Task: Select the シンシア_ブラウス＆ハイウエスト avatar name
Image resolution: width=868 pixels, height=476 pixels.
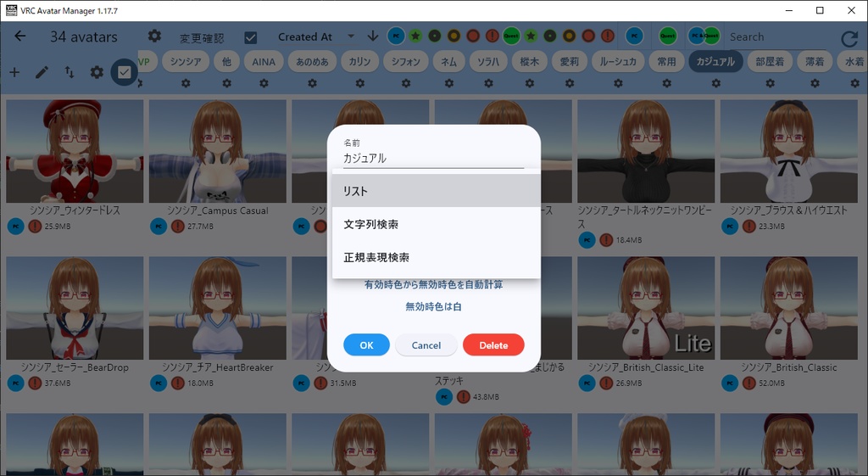Action: (x=789, y=210)
